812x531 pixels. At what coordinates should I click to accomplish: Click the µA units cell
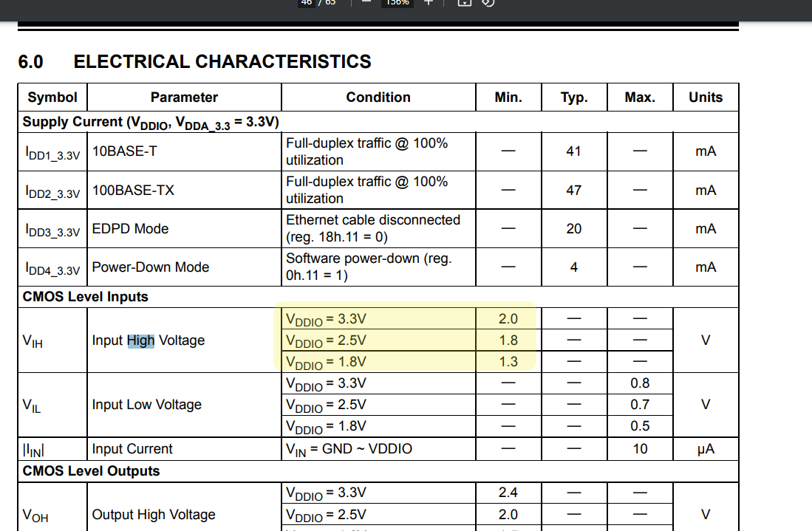(706, 448)
